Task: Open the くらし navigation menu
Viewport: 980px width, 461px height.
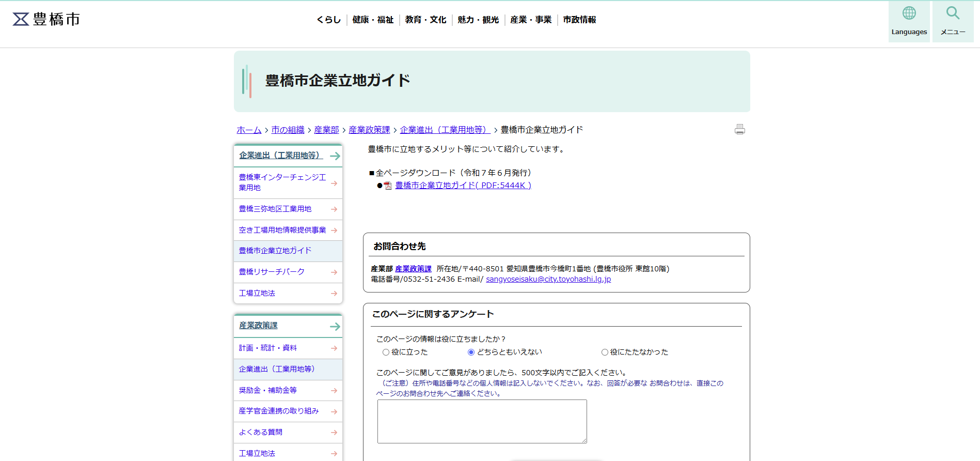Action: (x=329, y=20)
